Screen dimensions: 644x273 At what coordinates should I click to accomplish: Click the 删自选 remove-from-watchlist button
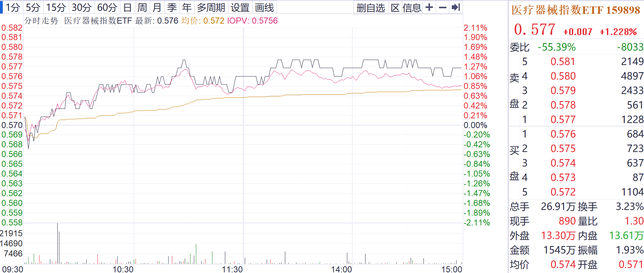pos(371,7)
